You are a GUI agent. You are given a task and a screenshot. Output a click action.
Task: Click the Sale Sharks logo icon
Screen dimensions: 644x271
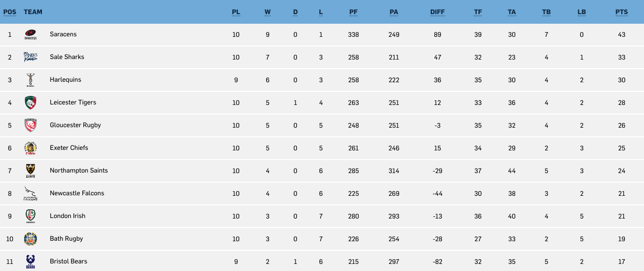[31, 58]
